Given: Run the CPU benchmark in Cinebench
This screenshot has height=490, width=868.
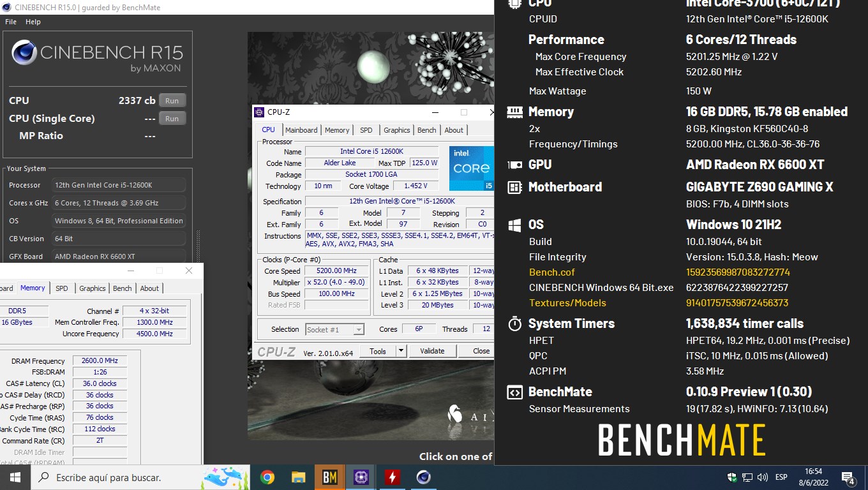Looking at the screenshot, I should 172,101.
